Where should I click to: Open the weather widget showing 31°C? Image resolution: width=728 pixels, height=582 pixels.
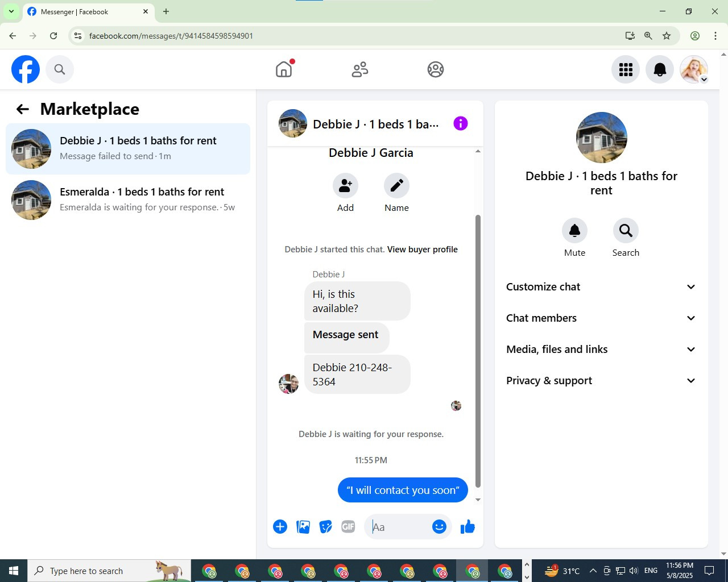point(562,571)
